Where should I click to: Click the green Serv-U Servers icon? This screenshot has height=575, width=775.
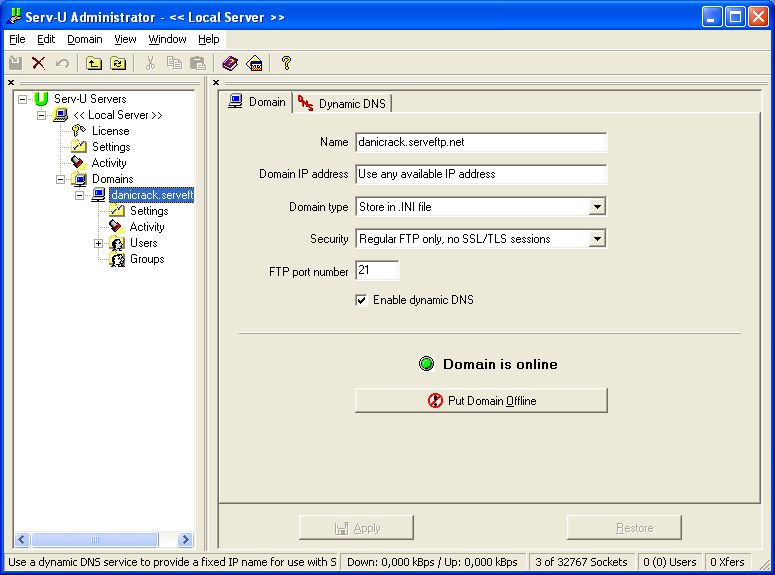[x=41, y=99]
